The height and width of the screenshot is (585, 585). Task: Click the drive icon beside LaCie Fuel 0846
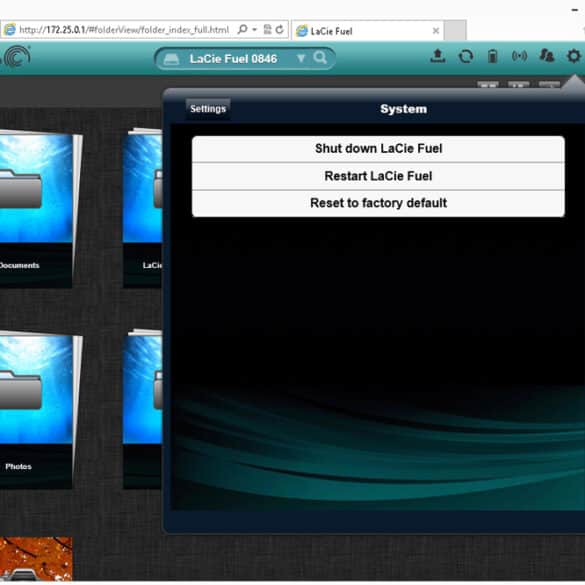tap(172, 59)
